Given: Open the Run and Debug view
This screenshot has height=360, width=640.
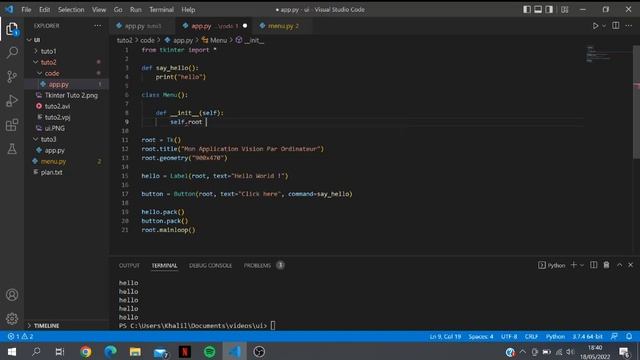Looking at the screenshot, I should click(x=12, y=100).
